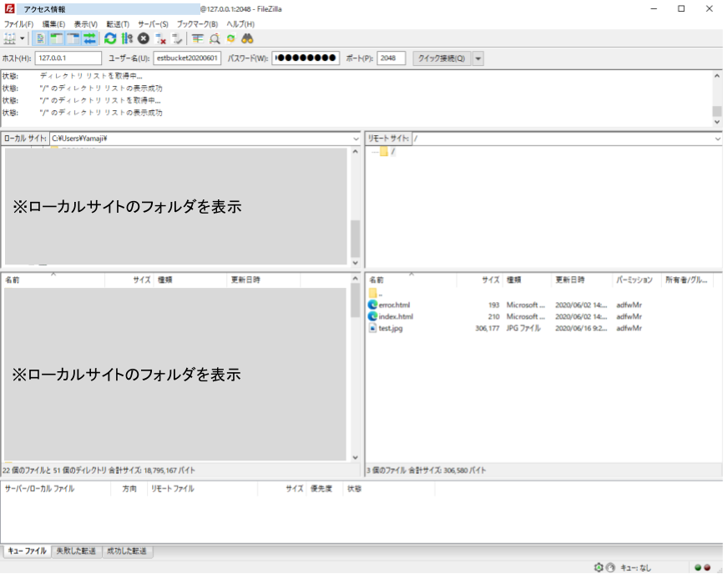728x574 pixels.
Task: Sort remote list by パーミッション column
Action: (x=636, y=279)
